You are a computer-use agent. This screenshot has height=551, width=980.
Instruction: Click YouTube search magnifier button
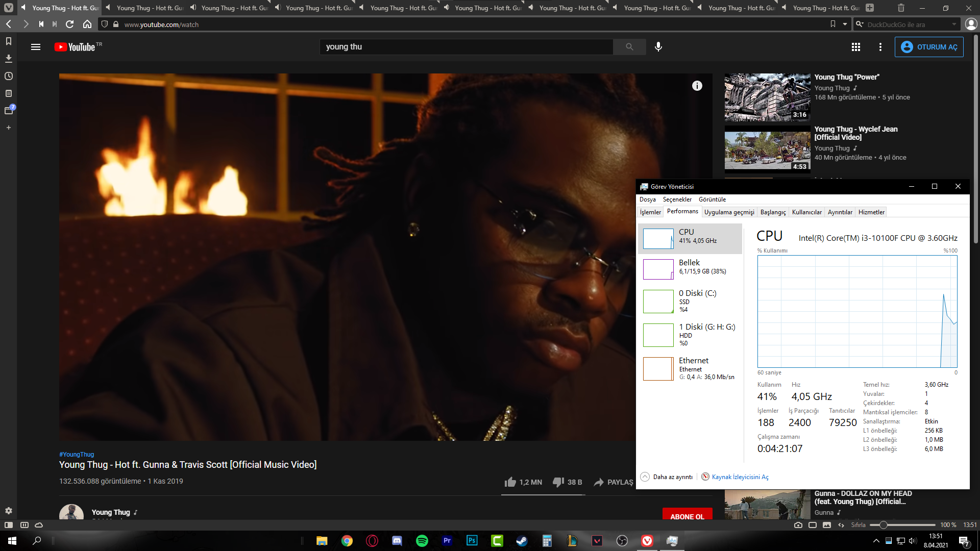(629, 47)
